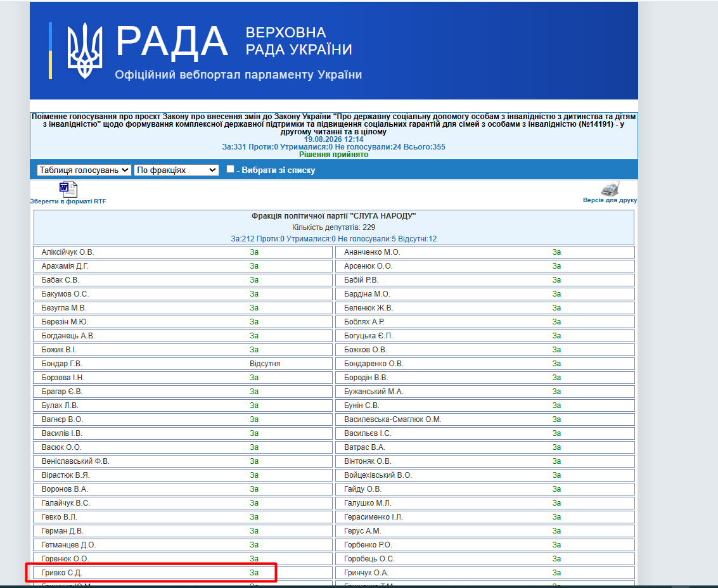Select deputy 'Гетманцев Д.О.'

(68, 545)
